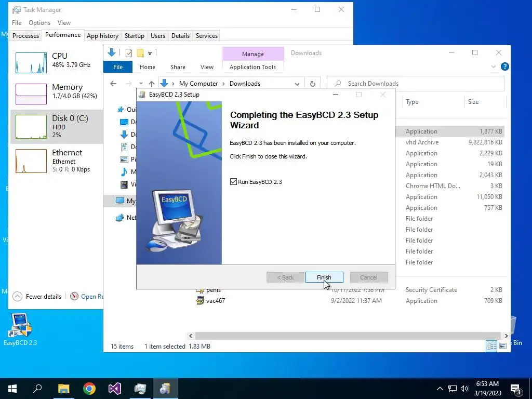Image resolution: width=532 pixels, height=399 pixels.
Task: Expand the Explorer ribbon chevron
Action: click(x=494, y=67)
